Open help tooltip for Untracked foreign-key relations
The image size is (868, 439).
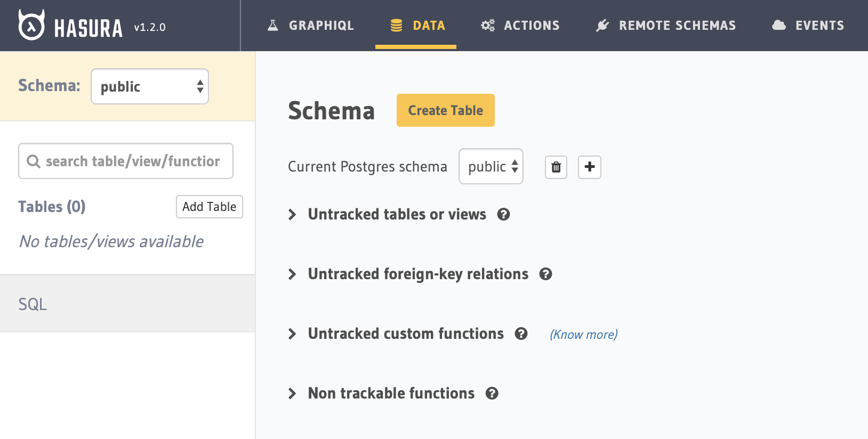click(546, 274)
